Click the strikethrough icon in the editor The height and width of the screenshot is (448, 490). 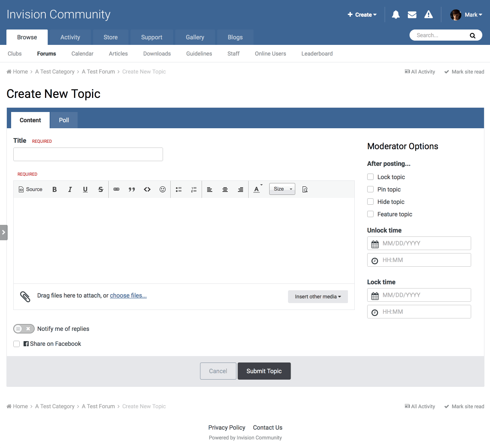(x=101, y=189)
